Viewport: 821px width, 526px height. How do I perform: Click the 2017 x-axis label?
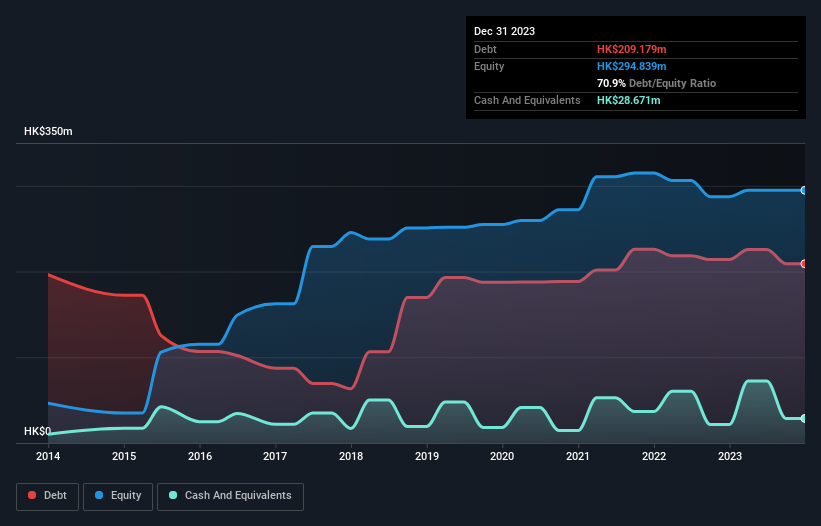tap(275, 456)
